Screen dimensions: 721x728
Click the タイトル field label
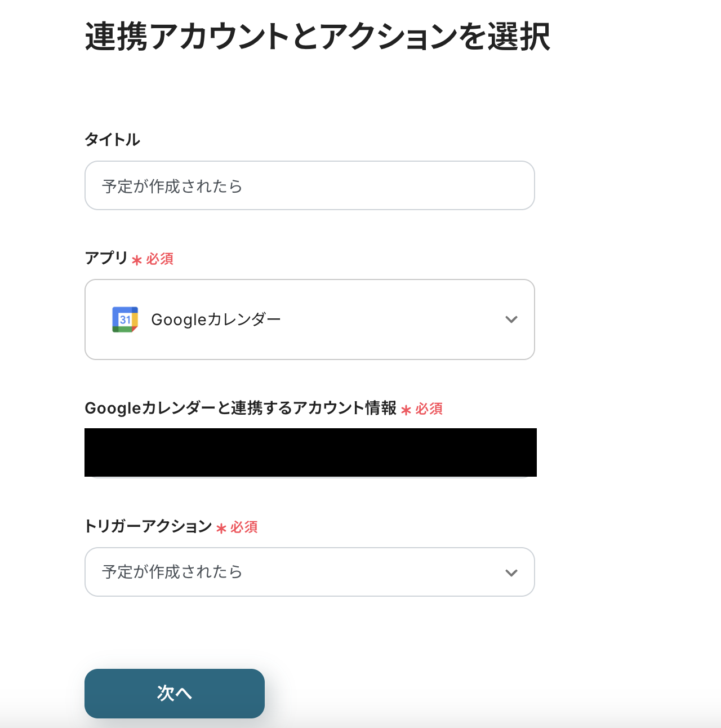click(x=112, y=140)
